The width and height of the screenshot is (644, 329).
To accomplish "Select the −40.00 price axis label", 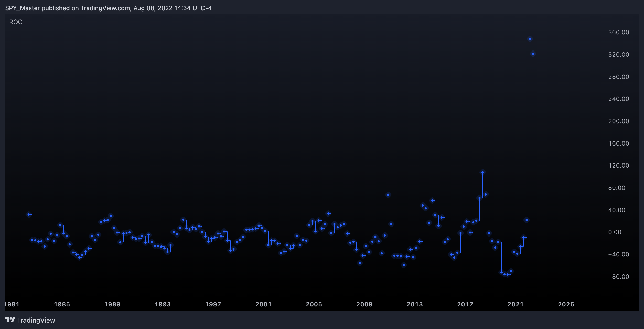I will coord(619,254).
